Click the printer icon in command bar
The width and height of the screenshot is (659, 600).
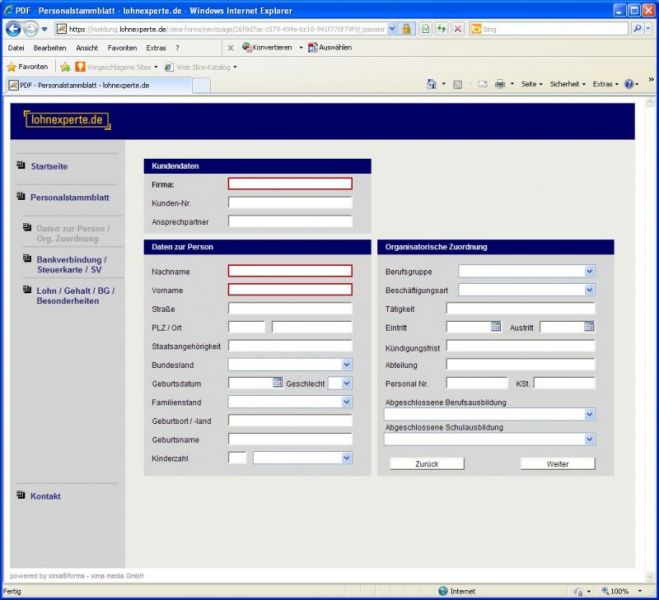500,85
